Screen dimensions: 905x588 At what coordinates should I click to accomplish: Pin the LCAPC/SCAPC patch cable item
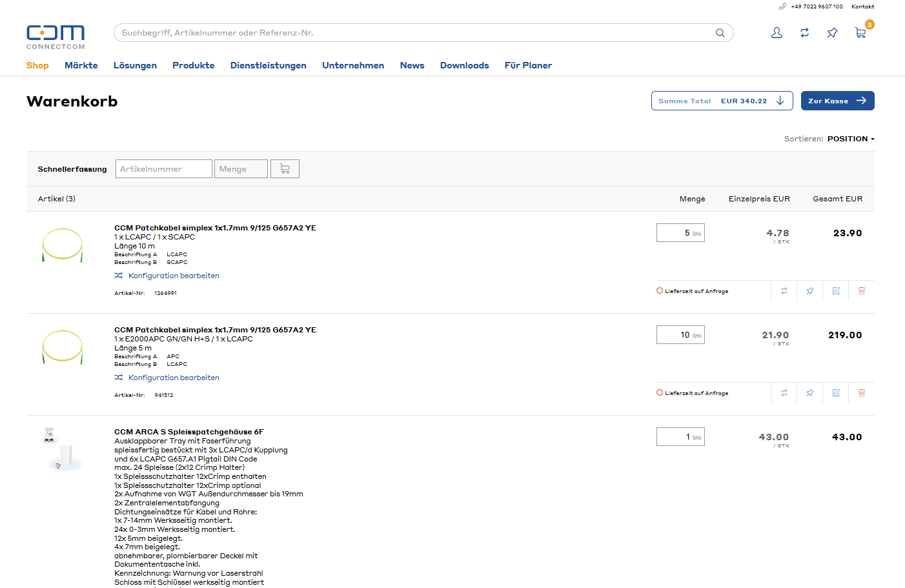pyautogui.click(x=810, y=291)
